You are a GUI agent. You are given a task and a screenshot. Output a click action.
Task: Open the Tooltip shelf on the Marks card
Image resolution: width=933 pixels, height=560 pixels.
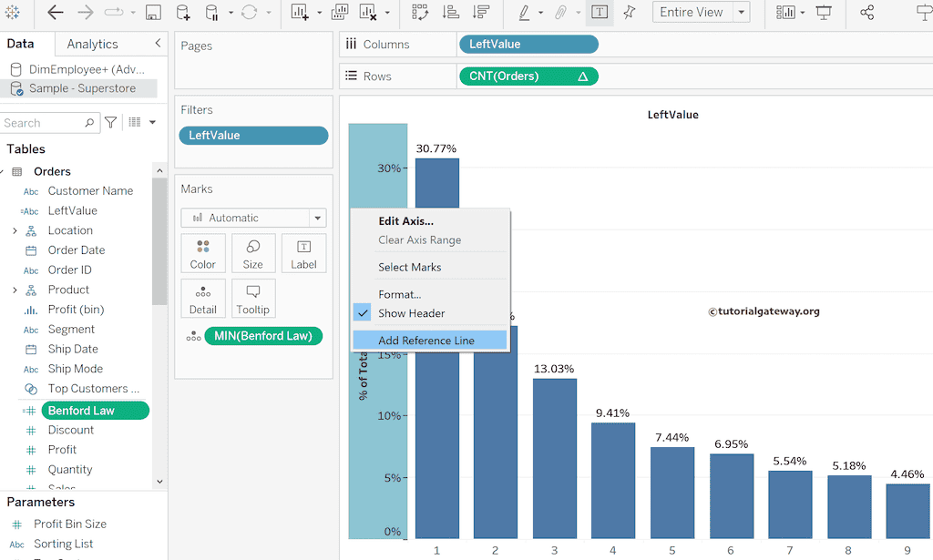(253, 298)
